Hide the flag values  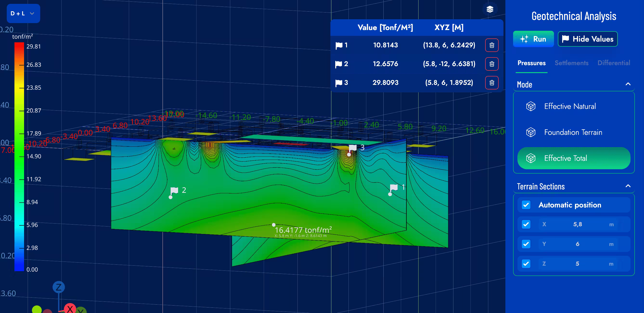click(587, 39)
